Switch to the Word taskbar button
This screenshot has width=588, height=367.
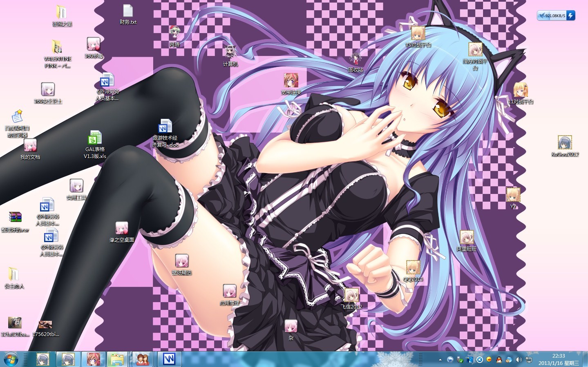pos(169,359)
